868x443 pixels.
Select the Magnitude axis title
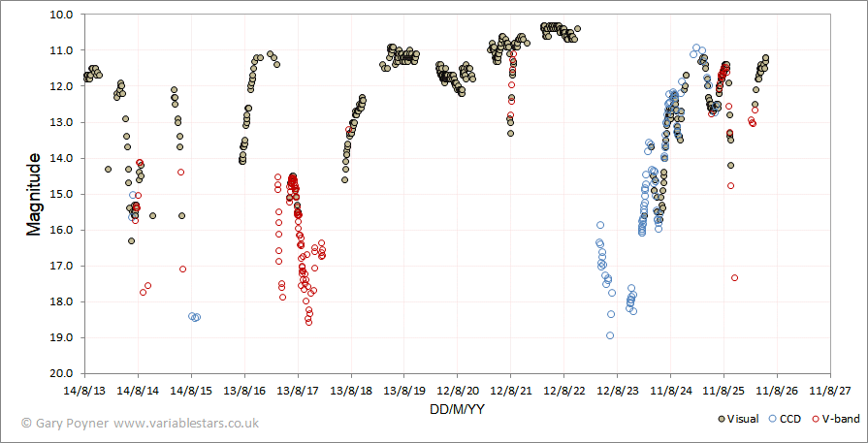[x=34, y=195]
